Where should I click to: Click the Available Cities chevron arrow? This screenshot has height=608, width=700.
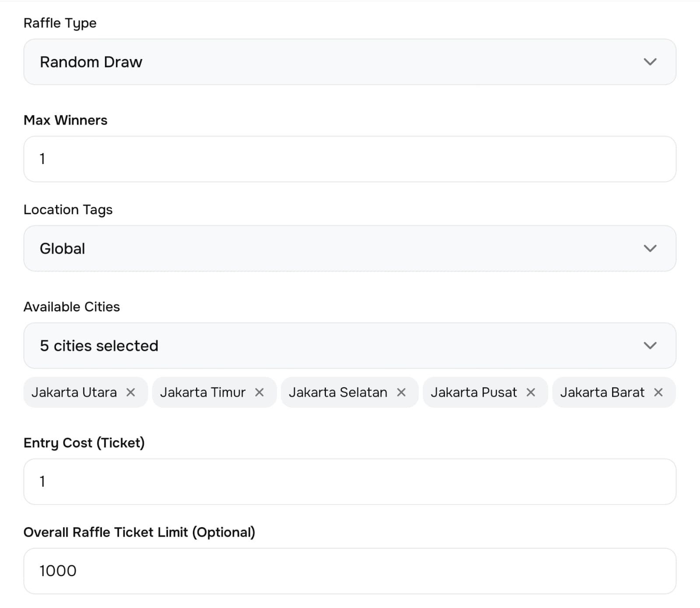pos(650,346)
